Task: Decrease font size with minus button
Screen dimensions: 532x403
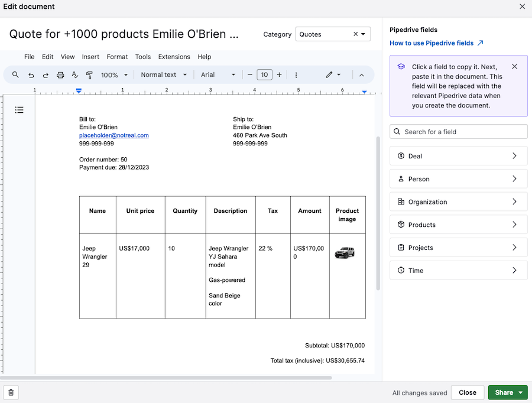Action: click(x=249, y=74)
